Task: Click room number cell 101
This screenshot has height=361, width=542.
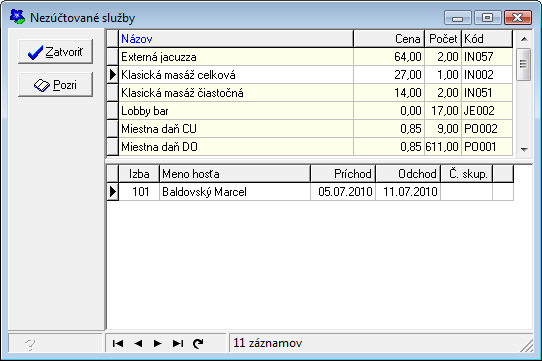Action: coord(139,192)
